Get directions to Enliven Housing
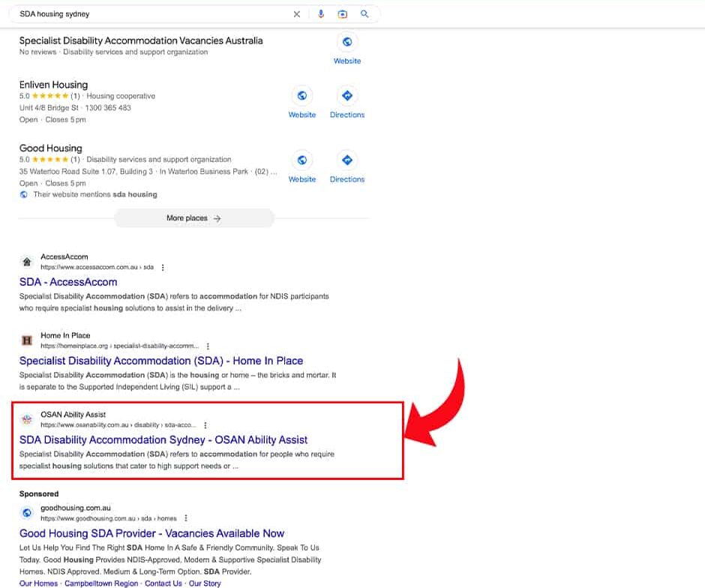The width and height of the screenshot is (705, 588). coord(346,96)
